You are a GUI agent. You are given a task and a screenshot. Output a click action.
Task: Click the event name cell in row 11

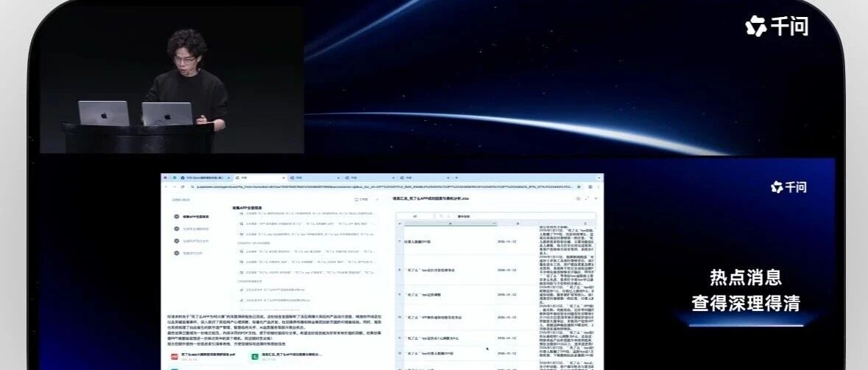pos(450,338)
